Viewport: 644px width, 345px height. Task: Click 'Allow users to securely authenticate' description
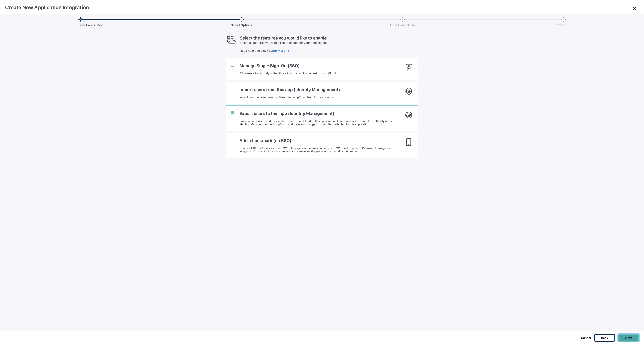click(288, 73)
